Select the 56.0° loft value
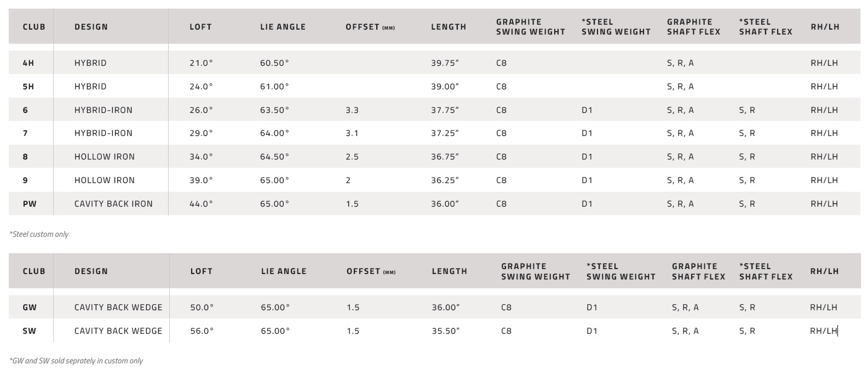868x371 pixels. 202,331
